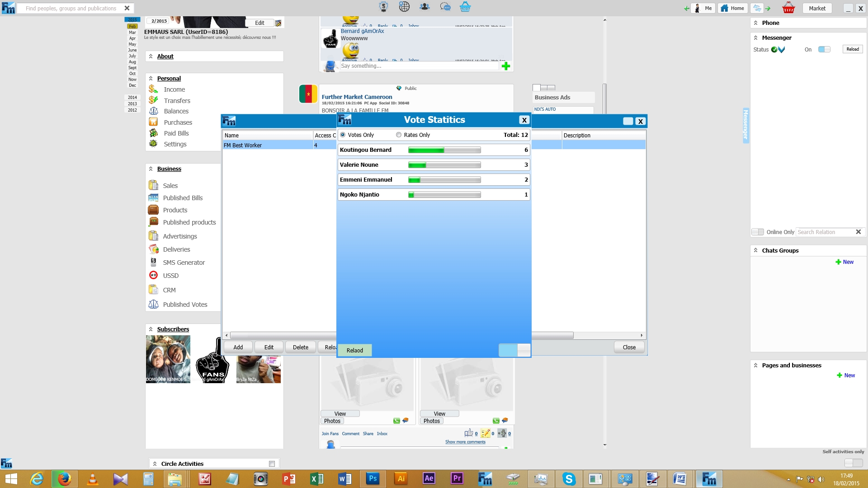Click the Search Relation input field
Screen dimensions: 868x488
[826, 232]
